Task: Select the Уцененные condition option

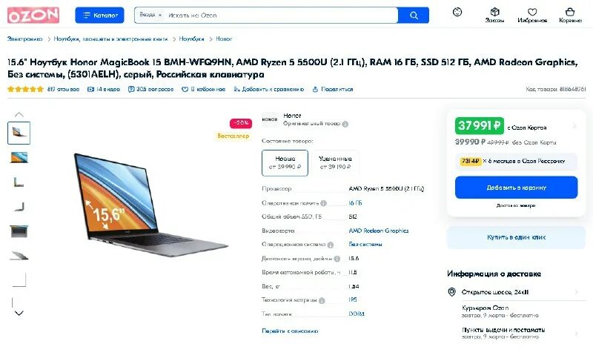Action: [x=335, y=162]
